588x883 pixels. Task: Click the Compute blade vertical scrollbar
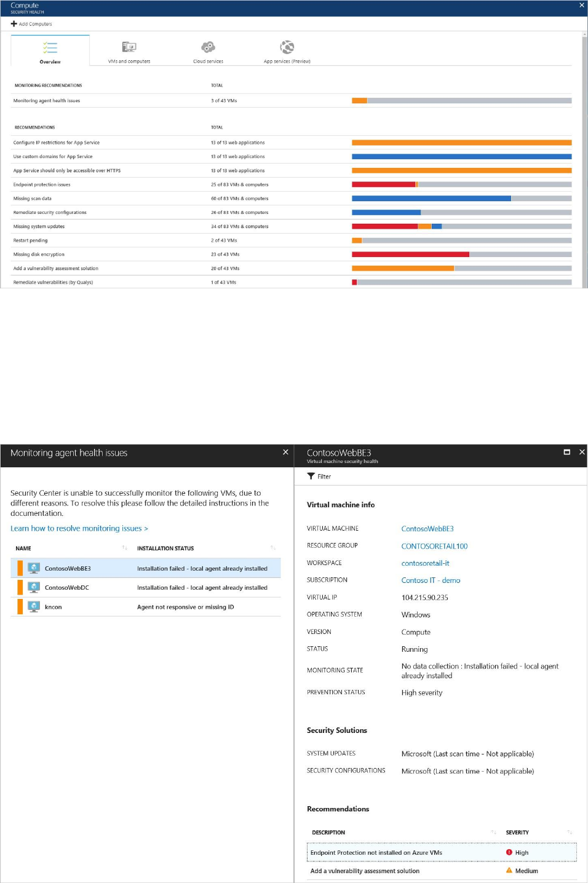(x=584, y=160)
